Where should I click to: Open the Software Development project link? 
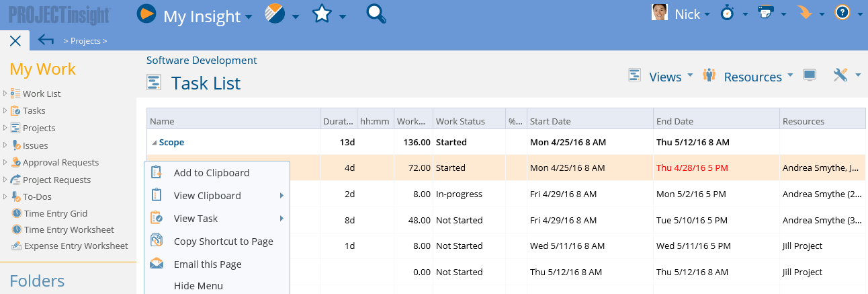(x=202, y=60)
